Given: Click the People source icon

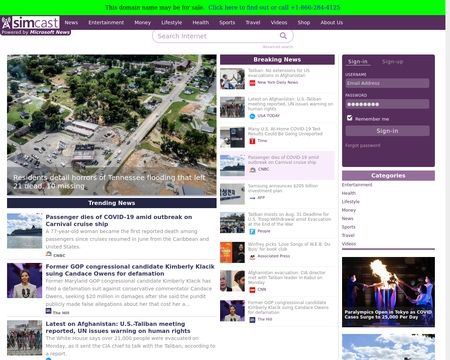Looking at the screenshot, I should click(x=252, y=231).
